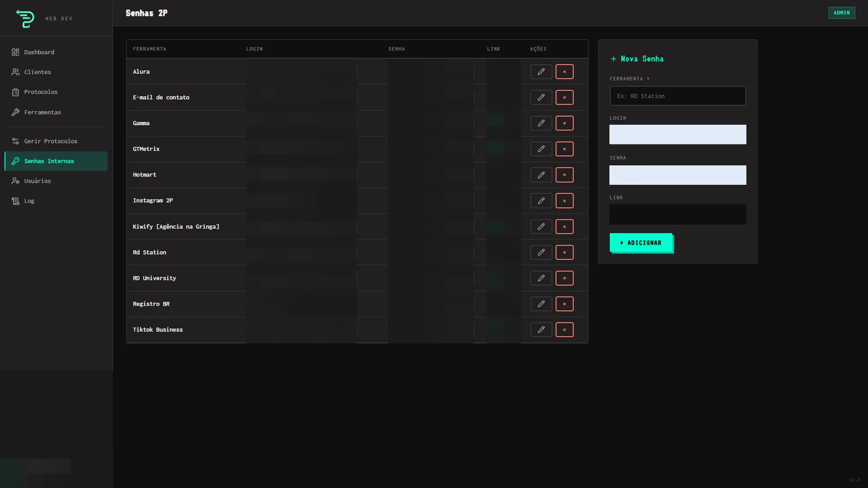Delete the E-mail de contato entry
868x488 pixels.
(x=564, y=97)
